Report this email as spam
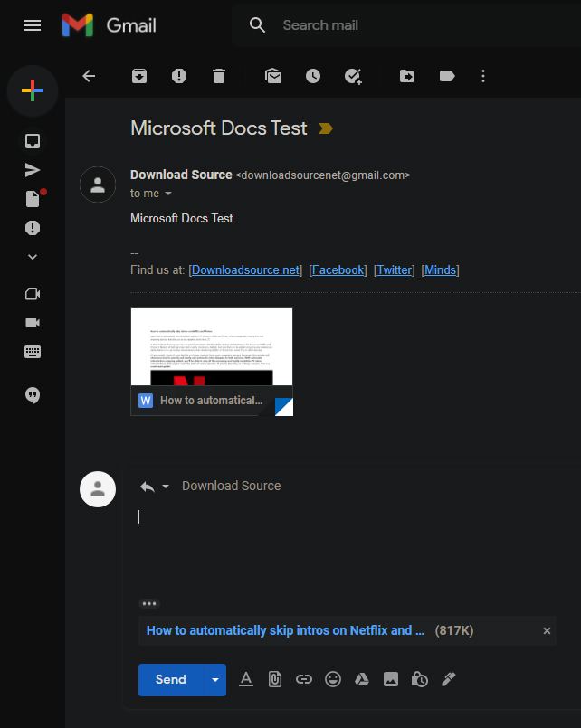This screenshot has width=581, height=728. pyautogui.click(x=179, y=76)
